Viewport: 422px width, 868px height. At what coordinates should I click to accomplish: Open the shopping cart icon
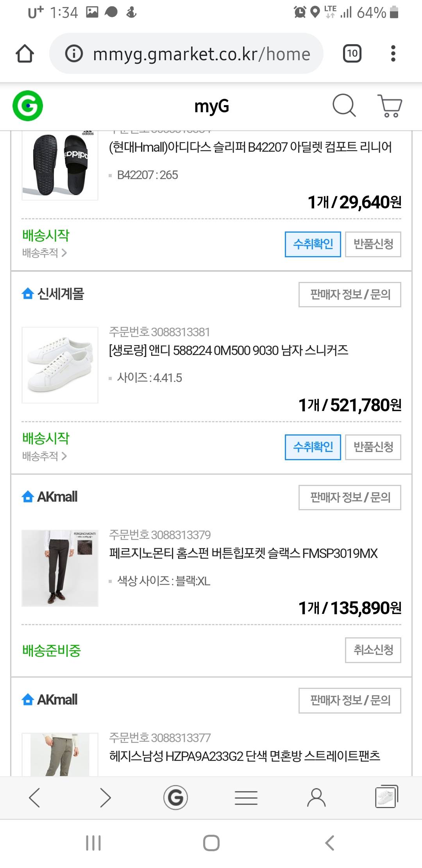390,106
